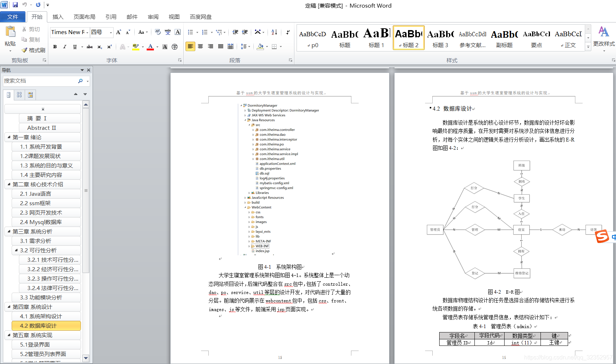Screen dimensions: 616x364
Task: Click the Shrink Font icon
Action: click(x=128, y=32)
